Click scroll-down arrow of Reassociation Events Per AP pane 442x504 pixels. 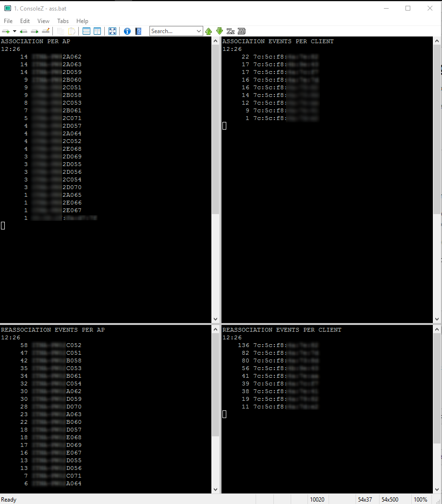(216, 490)
